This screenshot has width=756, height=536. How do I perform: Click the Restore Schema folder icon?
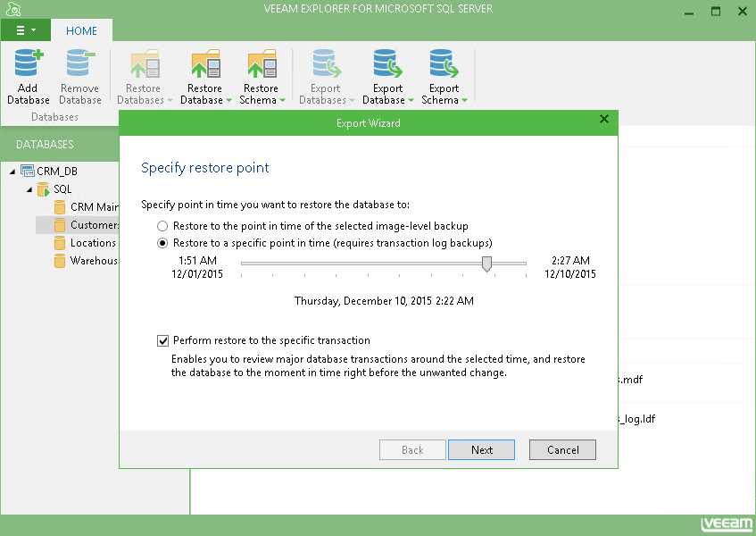(262, 63)
